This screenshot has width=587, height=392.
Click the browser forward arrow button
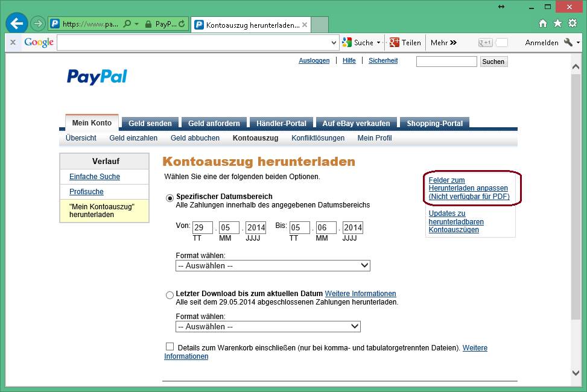point(38,24)
